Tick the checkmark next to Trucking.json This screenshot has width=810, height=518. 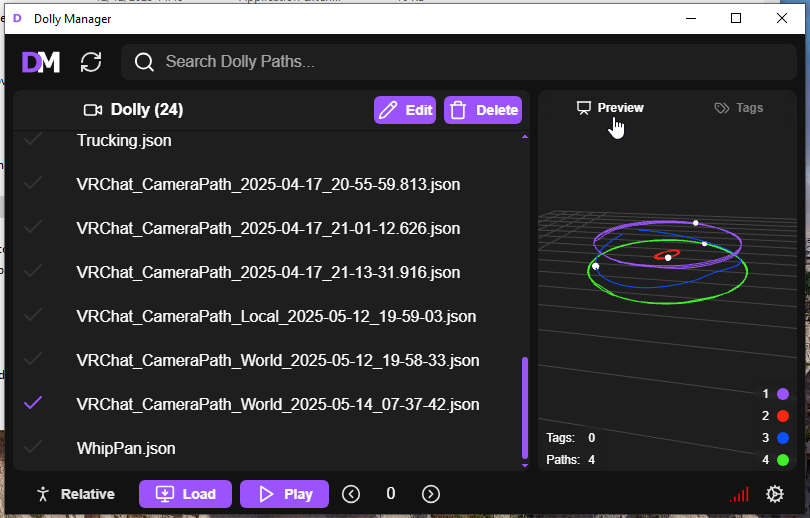pos(33,140)
